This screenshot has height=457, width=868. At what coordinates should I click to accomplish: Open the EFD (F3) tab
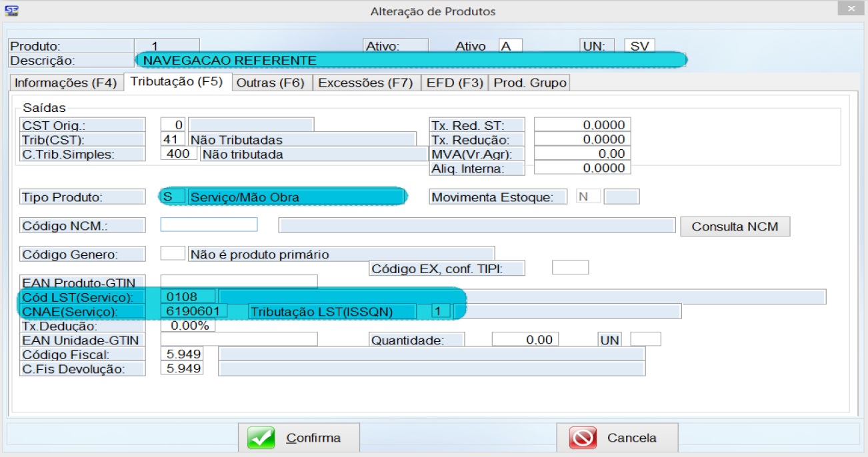click(455, 83)
